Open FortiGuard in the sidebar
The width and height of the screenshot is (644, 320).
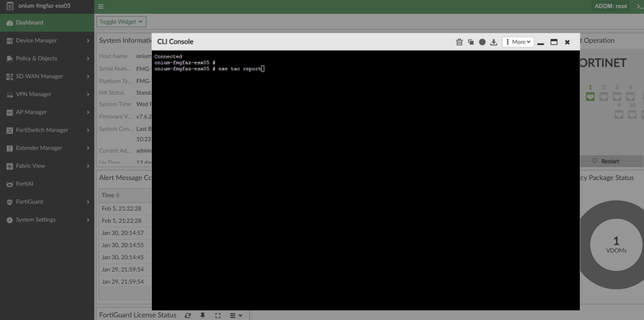tap(47, 202)
